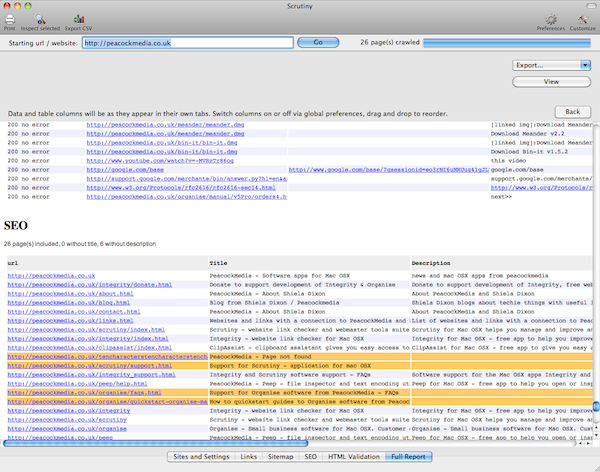Switch to the HTML Validation tab

point(354,456)
